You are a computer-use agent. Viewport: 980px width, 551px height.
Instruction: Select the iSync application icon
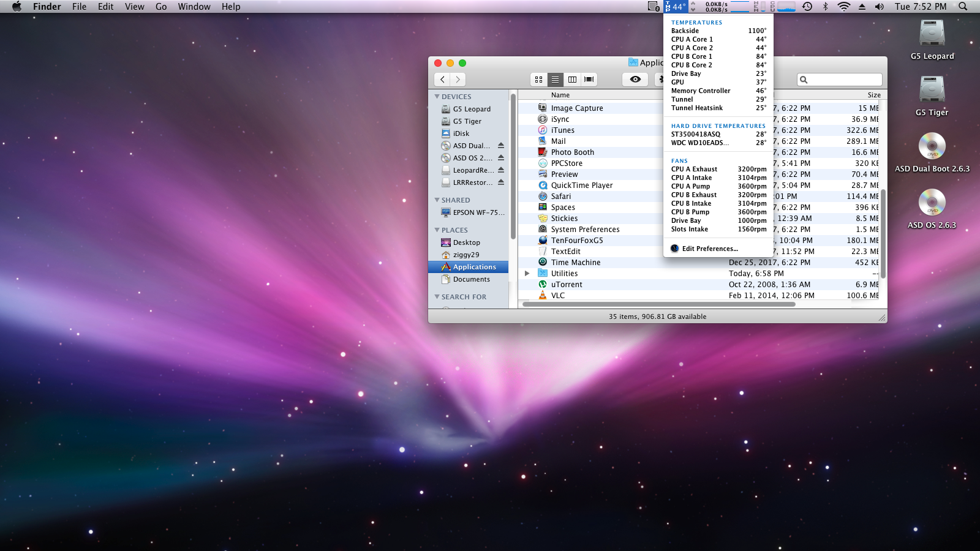click(543, 119)
